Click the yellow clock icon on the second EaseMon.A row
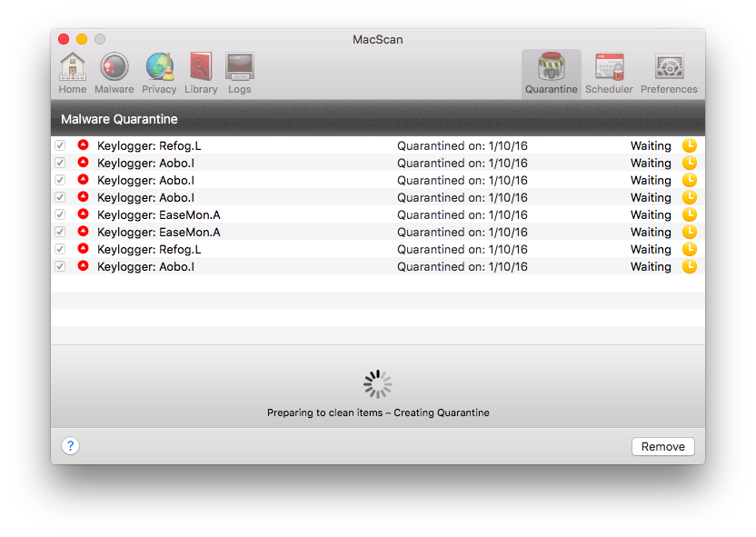The height and width of the screenshot is (537, 756). point(690,232)
